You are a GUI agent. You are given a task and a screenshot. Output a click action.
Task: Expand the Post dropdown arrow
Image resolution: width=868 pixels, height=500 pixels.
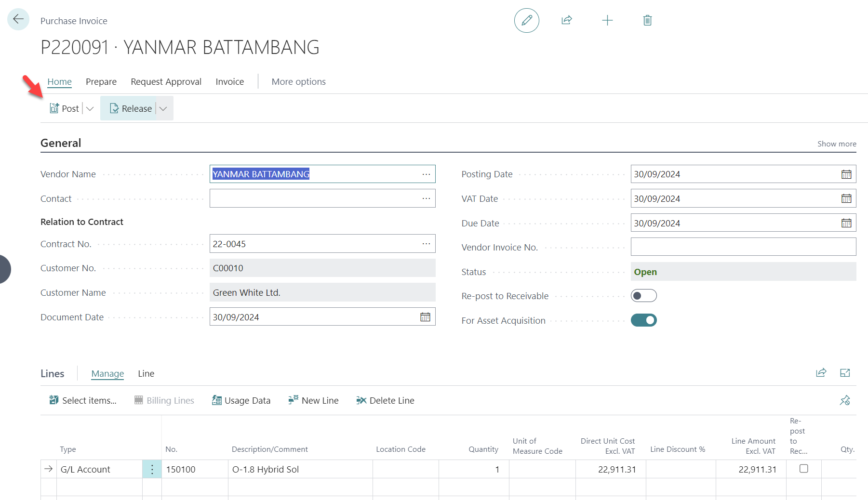(x=90, y=108)
